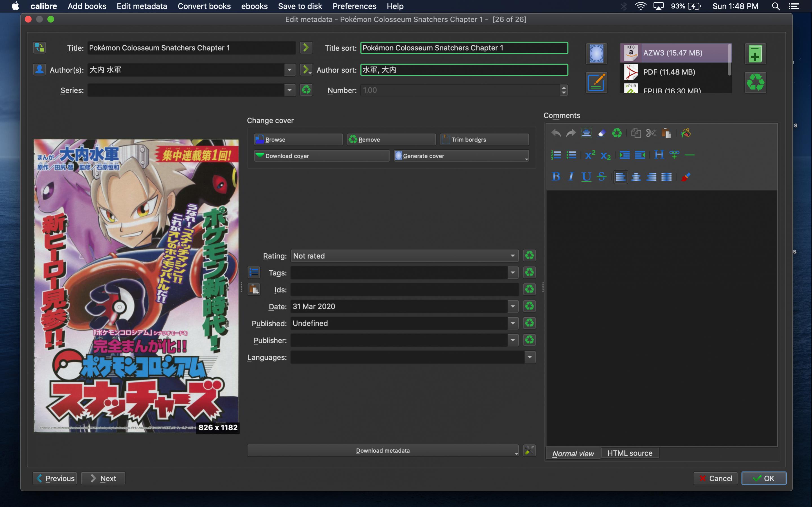Clear the rating with recycle icon

[529, 256]
